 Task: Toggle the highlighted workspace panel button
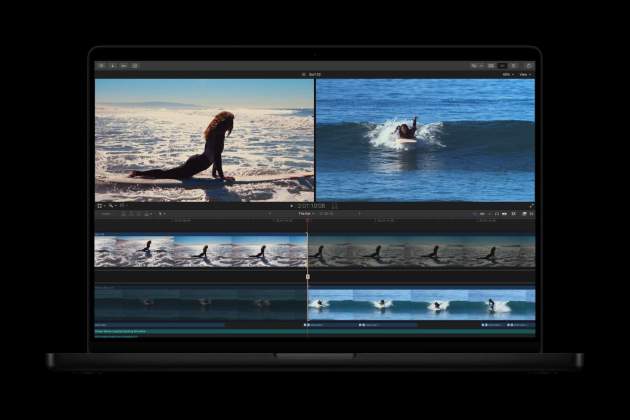pos(502,66)
